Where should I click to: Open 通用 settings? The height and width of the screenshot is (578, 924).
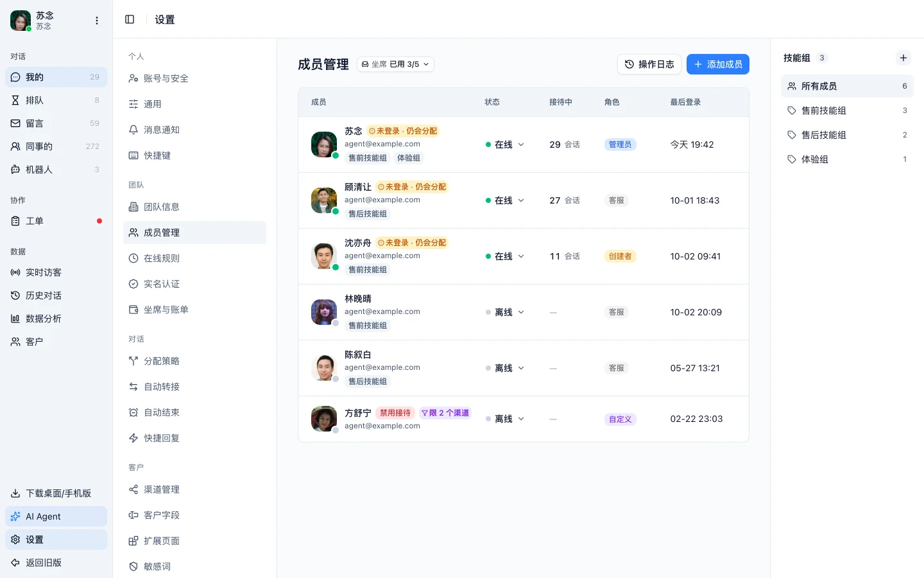coord(194,104)
